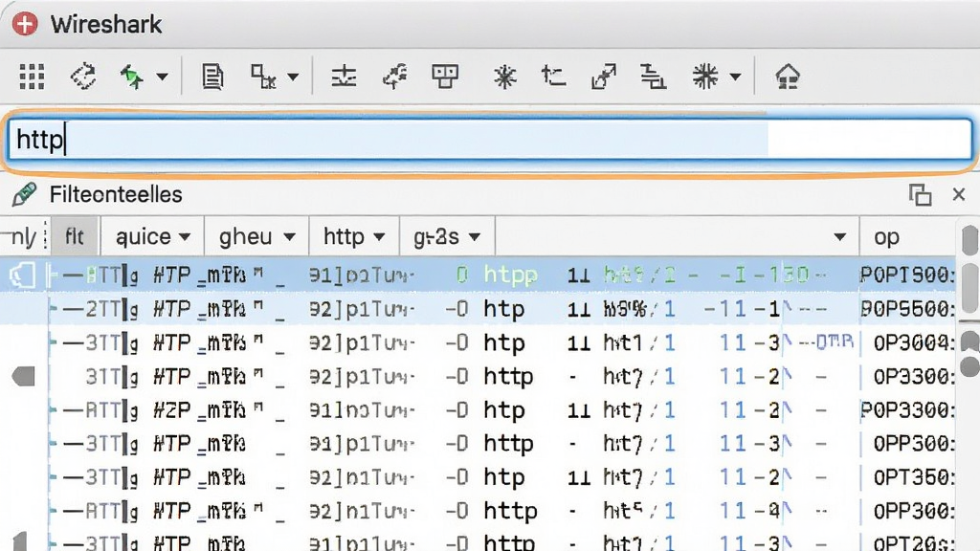Open dropdown arrow beside selection-box icon

pyautogui.click(x=293, y=77)
